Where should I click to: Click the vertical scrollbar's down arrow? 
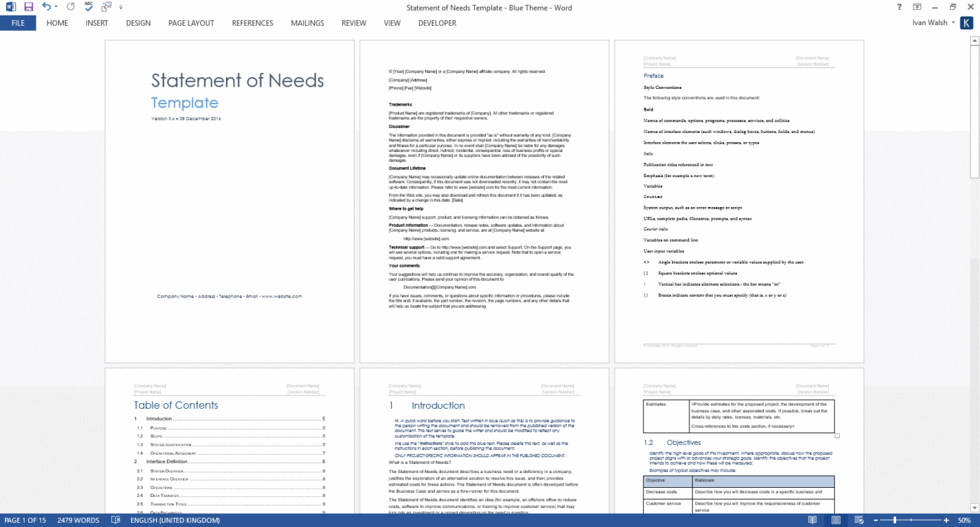pyautogui.click(x=975, y=507)
